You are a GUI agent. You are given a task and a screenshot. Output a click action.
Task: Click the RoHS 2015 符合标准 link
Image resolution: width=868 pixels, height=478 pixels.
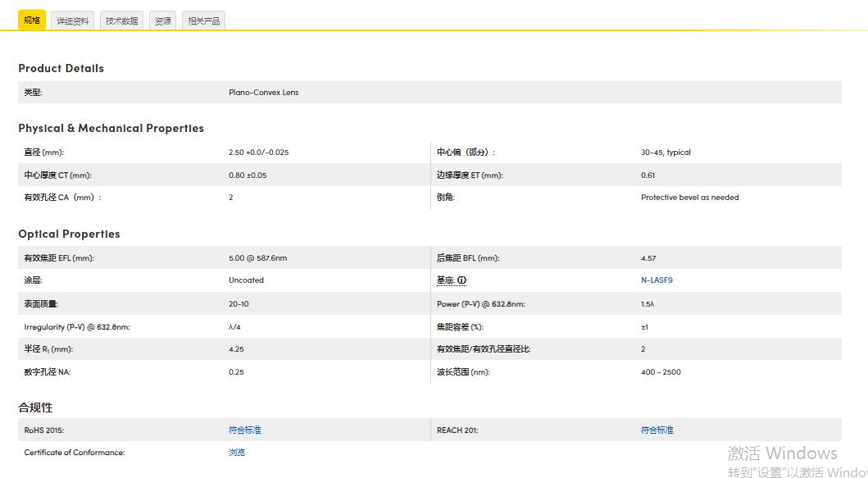pos(244,430)
